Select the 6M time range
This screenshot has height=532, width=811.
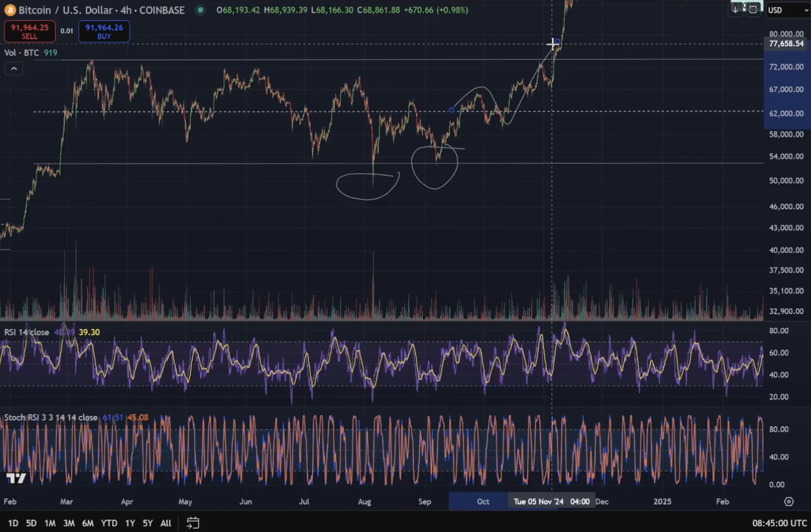pyautogui.click(x=88, y=523)
